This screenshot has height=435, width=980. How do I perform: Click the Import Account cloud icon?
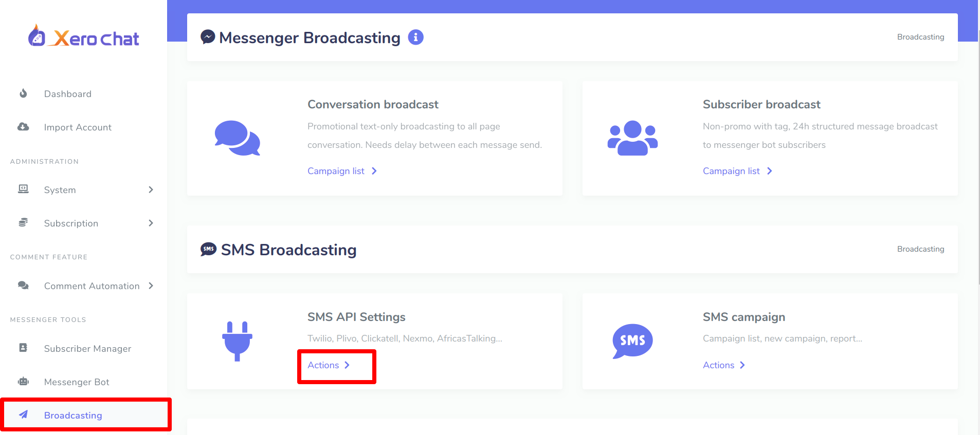coord(23,127)
